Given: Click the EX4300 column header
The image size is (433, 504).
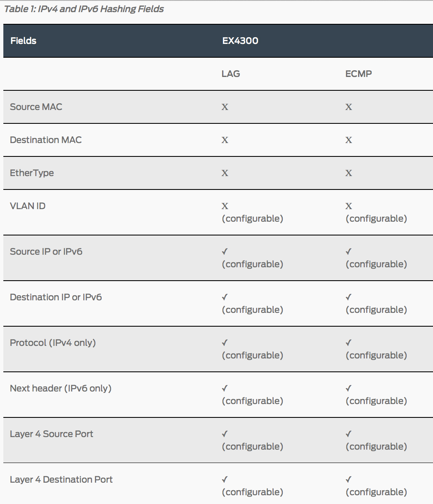Looking at the screenshot, I should click(240, 41).
